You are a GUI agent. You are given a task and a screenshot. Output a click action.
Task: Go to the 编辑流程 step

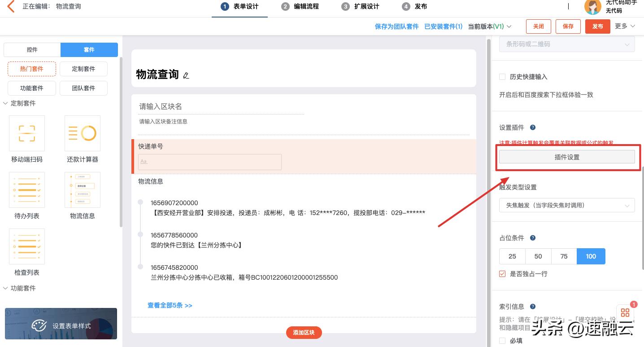[300, 6]
